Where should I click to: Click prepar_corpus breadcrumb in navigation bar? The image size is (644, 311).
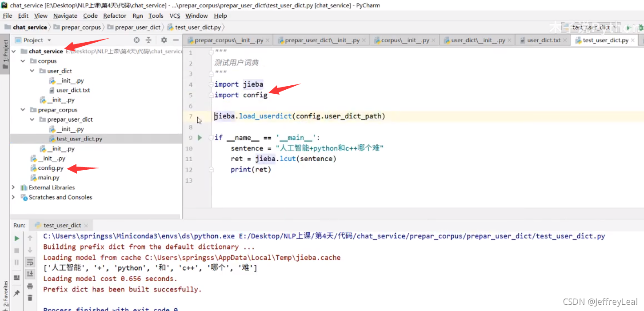77,27
